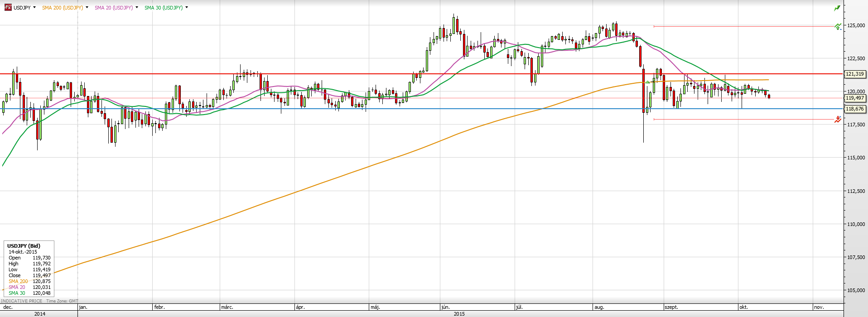868x317 pixels.
Task: Click the SMA 30 (USDJPY) indicator label
Action: pos(164,8)
